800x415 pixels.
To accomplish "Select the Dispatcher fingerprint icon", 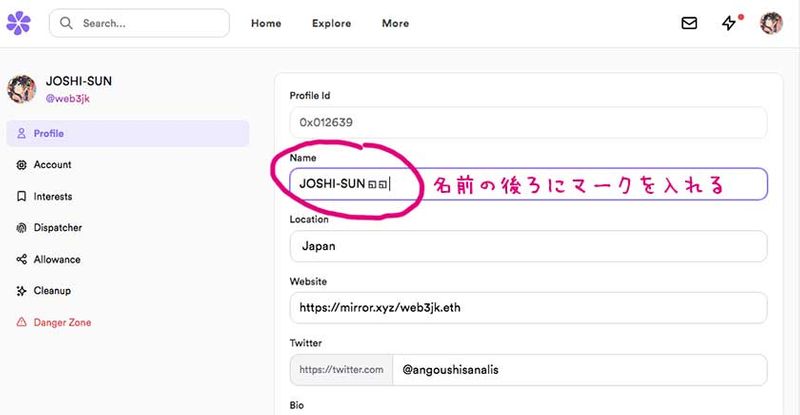I will pyautogui.click(x=22, y=228).
